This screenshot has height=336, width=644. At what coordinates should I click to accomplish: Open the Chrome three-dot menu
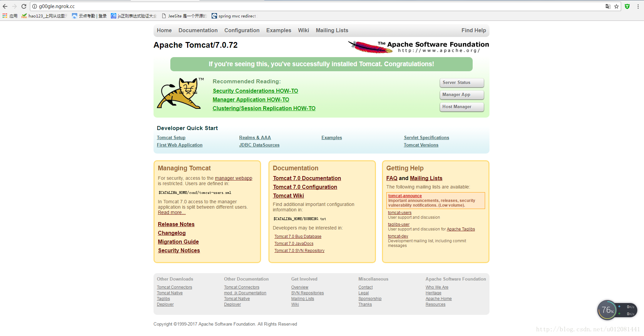point(638,6)
